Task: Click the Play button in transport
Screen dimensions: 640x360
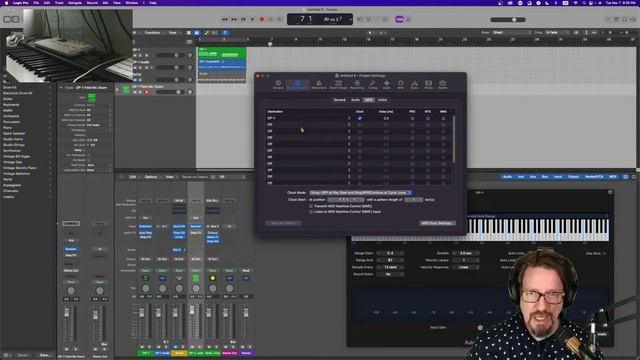Action: click(252, 19)
